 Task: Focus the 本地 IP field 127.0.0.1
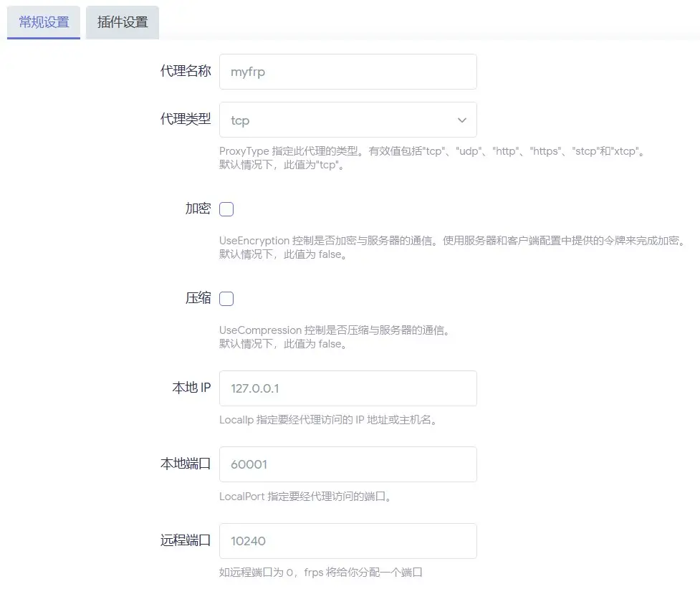click(347, 388)
